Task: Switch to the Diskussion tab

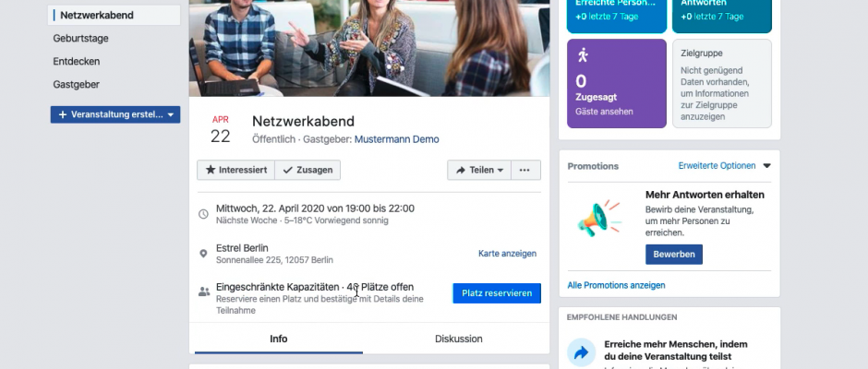Action: click(x=458, y=339)
